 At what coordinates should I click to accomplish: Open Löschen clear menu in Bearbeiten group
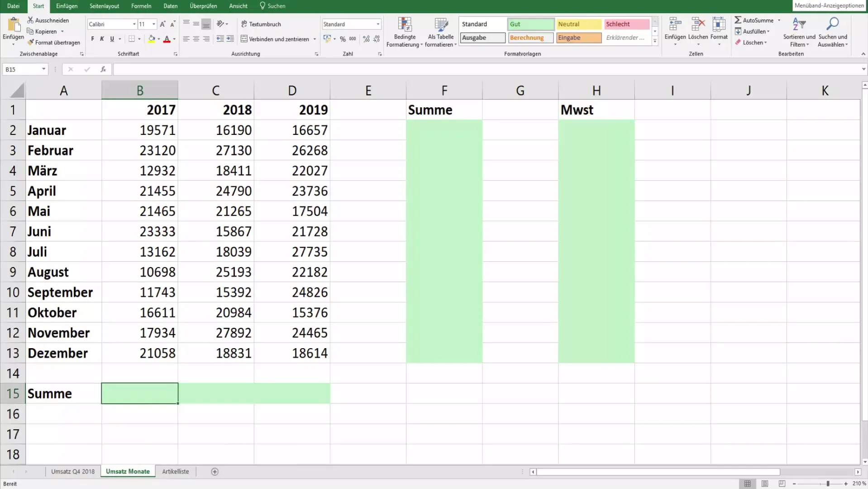coord(751,43)
